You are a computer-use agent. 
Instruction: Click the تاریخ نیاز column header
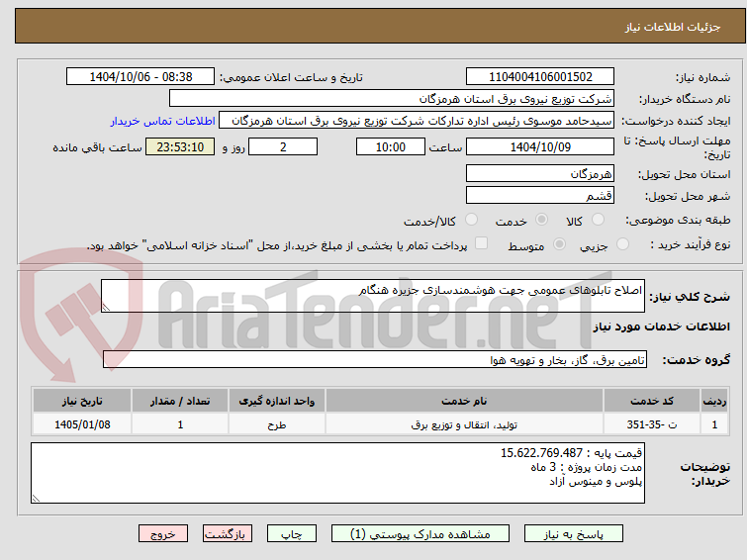click(x=82, y=401)
